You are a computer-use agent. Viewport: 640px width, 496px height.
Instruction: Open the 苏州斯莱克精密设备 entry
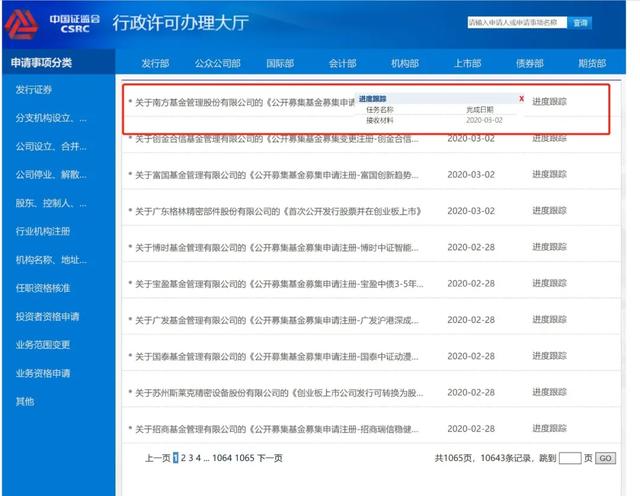(279, 393)
